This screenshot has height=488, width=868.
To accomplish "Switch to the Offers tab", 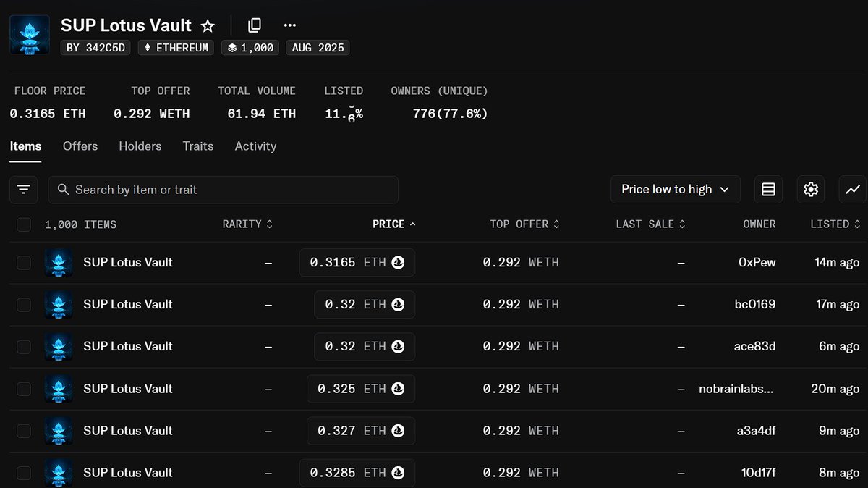I will pos(80,146).
